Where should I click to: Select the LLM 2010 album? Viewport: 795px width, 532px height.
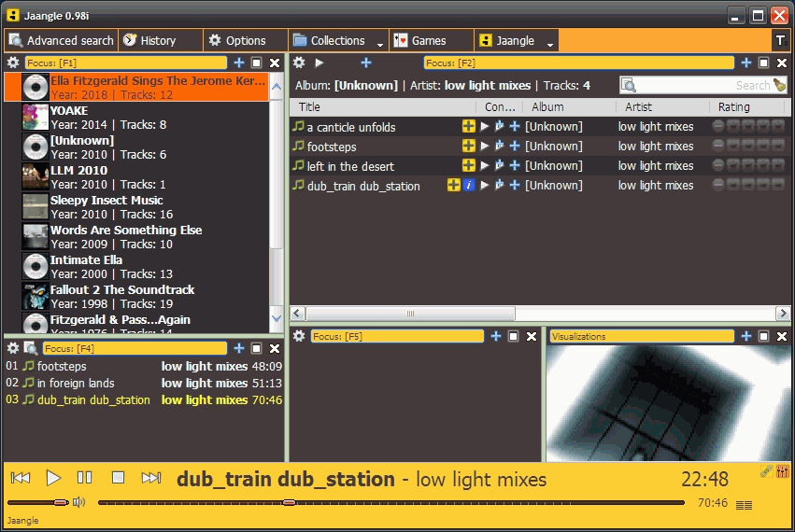(x=137, y=176)
